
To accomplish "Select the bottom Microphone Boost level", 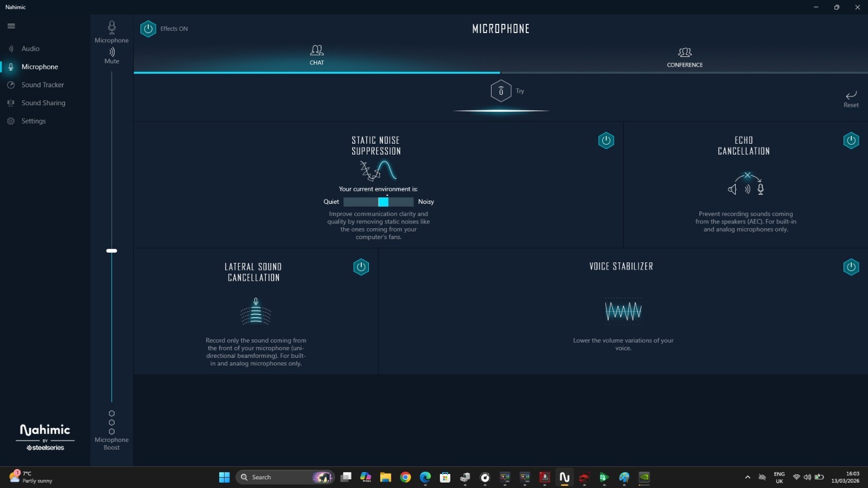I will point(112,432).
